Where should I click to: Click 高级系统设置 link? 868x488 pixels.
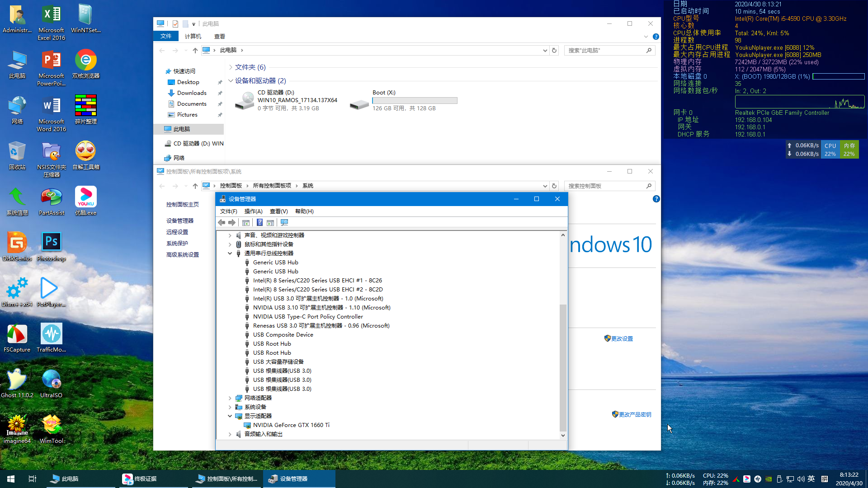click(x=183, y=255)
